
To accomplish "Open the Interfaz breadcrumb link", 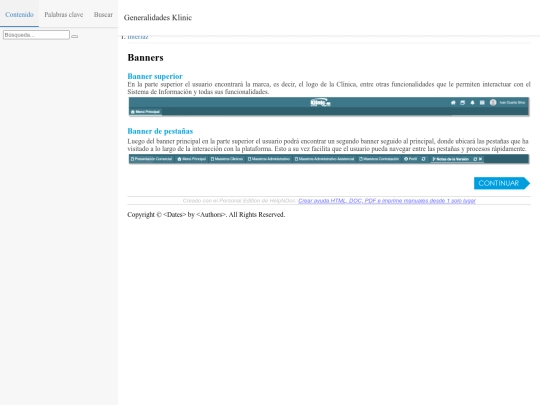I will coord(138,37).
